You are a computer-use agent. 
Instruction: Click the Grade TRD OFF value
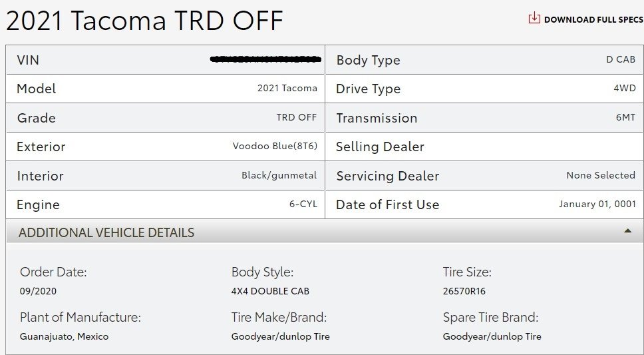(297, 117)
